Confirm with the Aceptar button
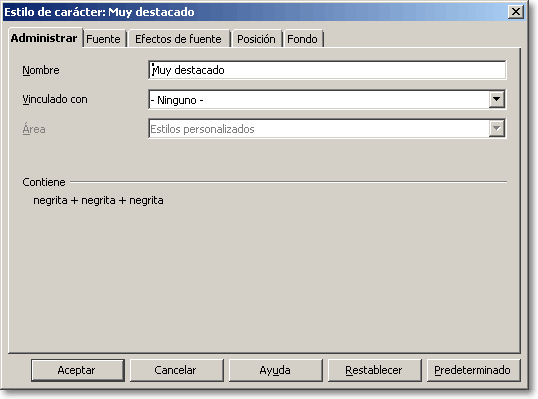This screenshot has width=538, height=399. coord(77,370)
